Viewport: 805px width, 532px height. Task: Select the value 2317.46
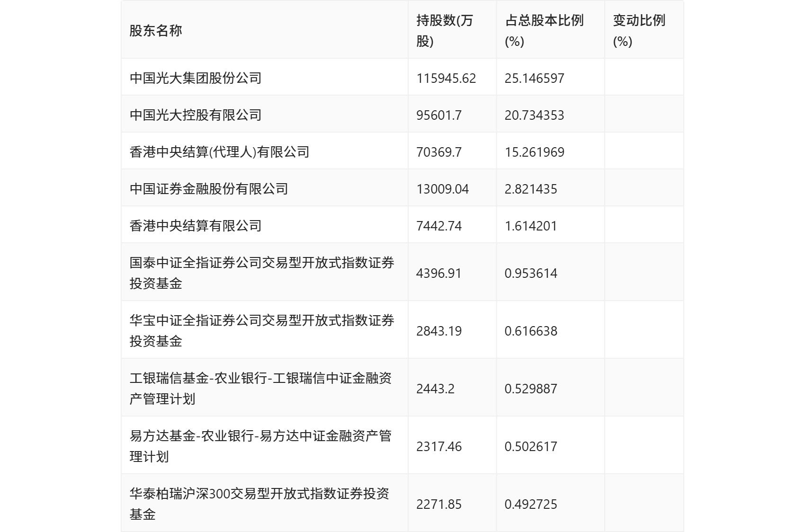(x=439, y=446)
